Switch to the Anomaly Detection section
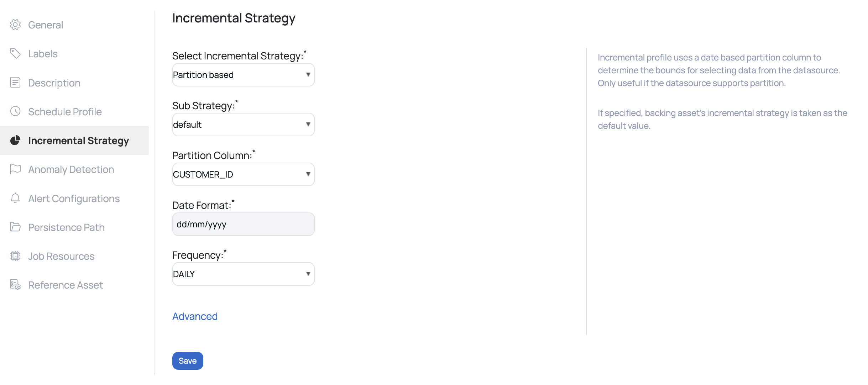The height and width of the screenshot is (385, 868). coord(71,169)
